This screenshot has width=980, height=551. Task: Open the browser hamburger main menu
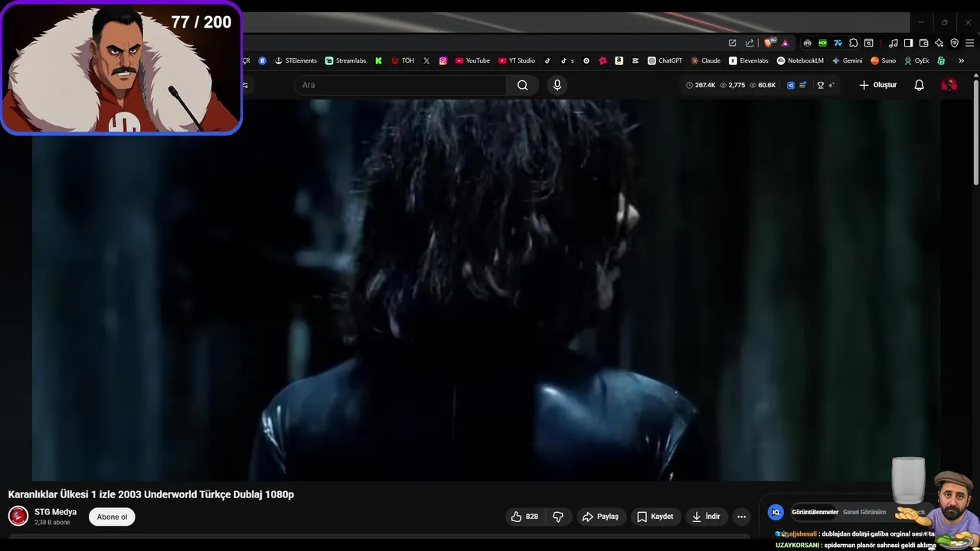[x=969, y=43]
